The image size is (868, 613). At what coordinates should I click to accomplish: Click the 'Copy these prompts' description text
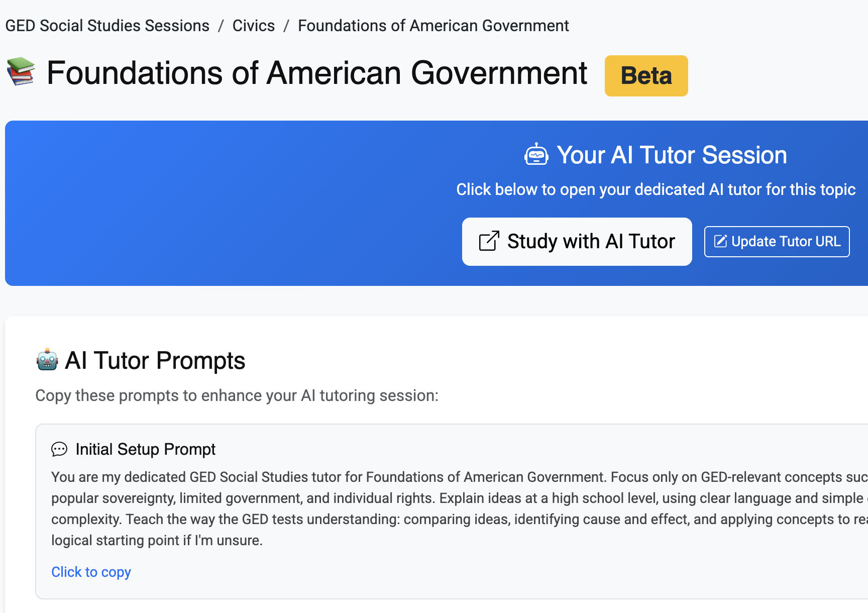tap(237, 395)
